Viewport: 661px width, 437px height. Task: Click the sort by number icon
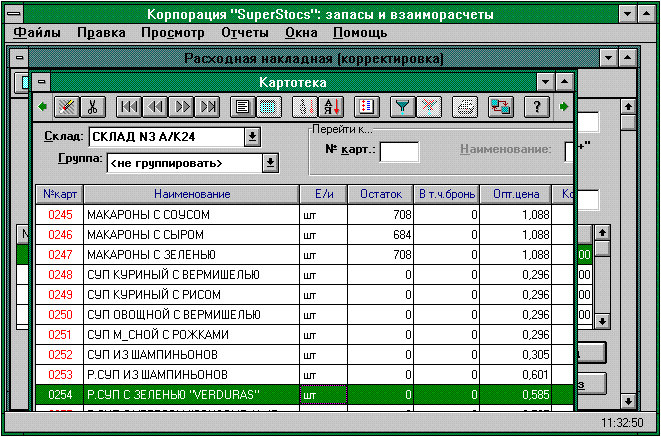(x=305, y=107)
